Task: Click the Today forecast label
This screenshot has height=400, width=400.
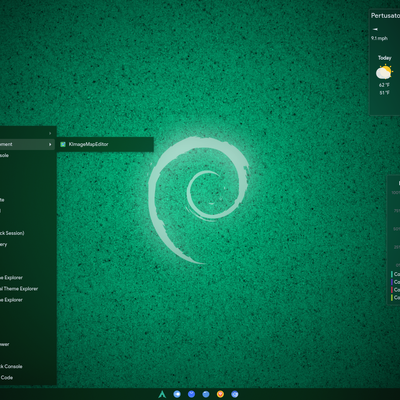Action: [384, 58]
